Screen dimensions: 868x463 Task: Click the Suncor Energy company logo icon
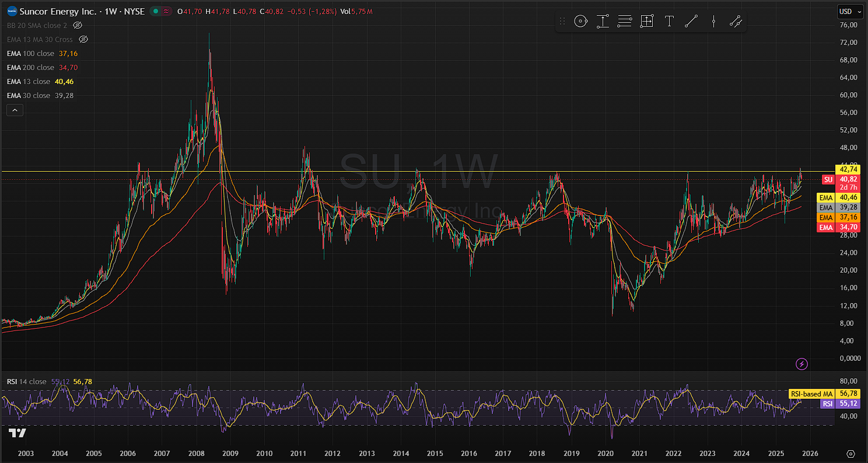(11, 12)
